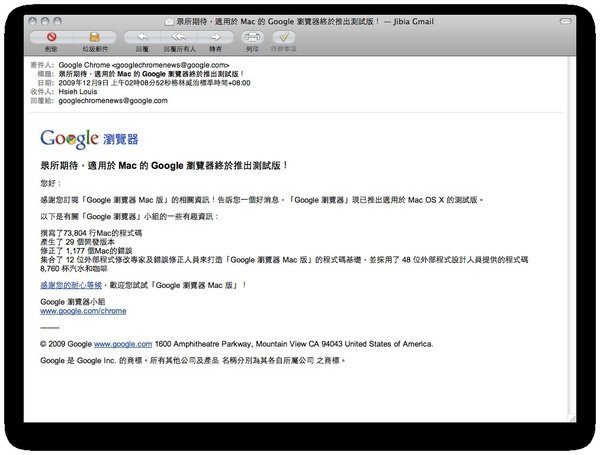Click the signature text Google 瀏覽器小組
Screen dimensions: 600x455
point(72,302)
